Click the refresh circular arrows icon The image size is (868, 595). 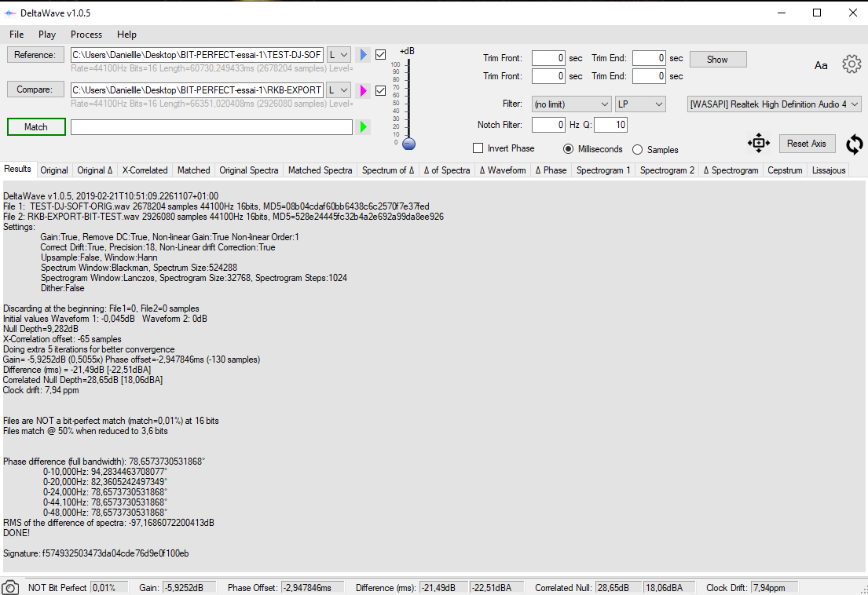coord(854,144)
